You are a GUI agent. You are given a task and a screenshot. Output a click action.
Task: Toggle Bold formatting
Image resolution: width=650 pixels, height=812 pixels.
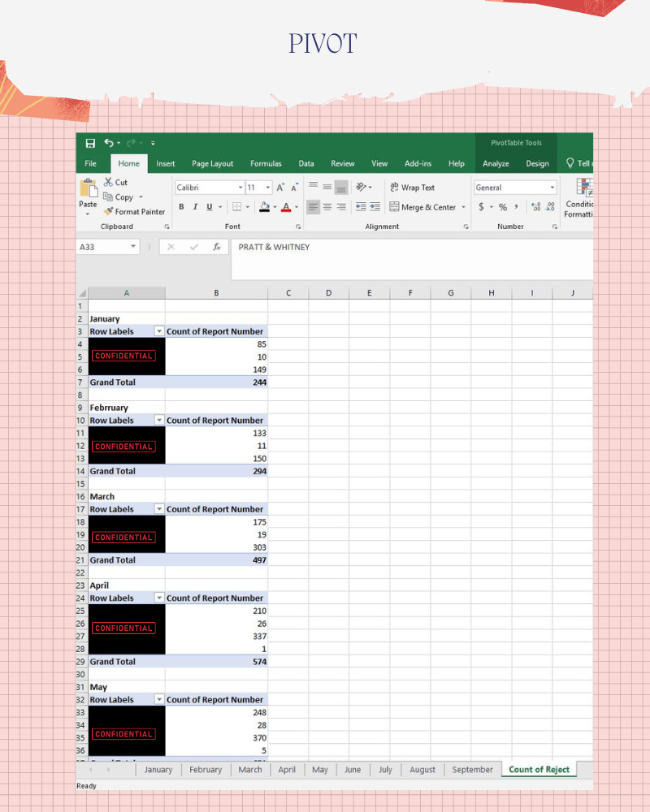[x=181, y=206]
